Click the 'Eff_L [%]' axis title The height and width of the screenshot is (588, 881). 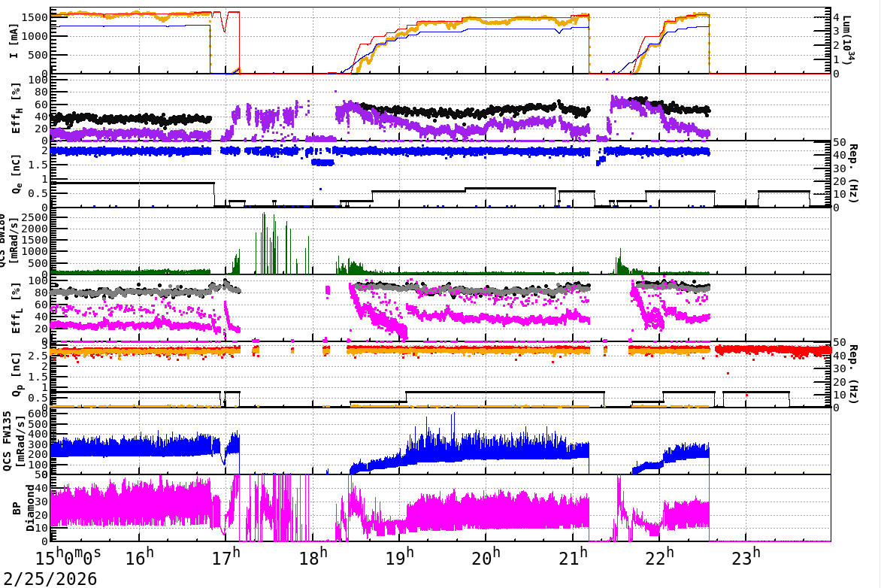pyautogui.click(x=17, y=308)
